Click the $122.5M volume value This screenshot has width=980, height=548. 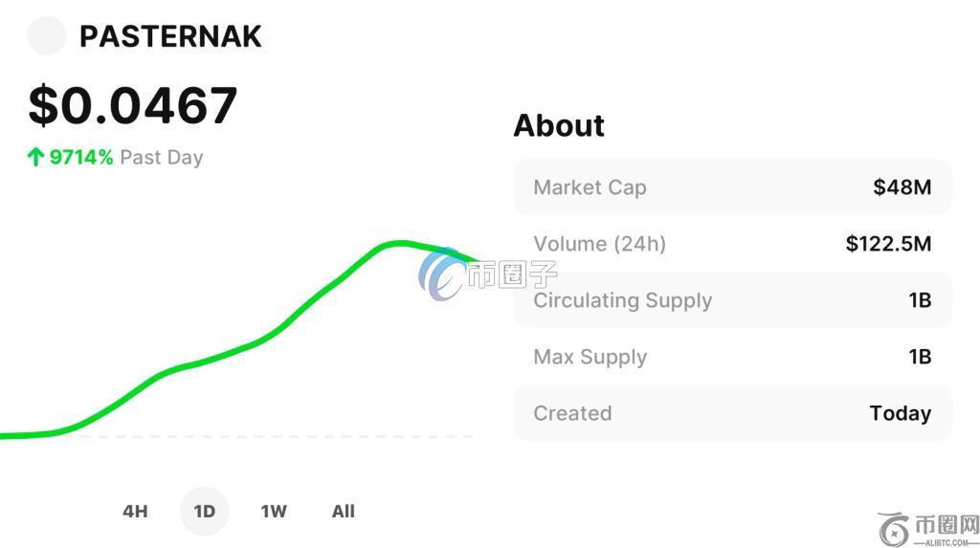click(x=888, y=243)
